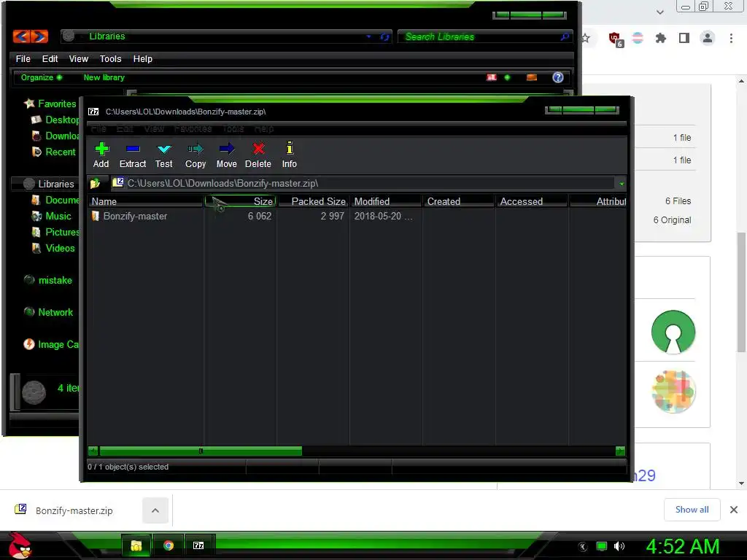Sort the 7-Zip list by Name column
This screenshot has height=560, width=747.
click(146, 201)
